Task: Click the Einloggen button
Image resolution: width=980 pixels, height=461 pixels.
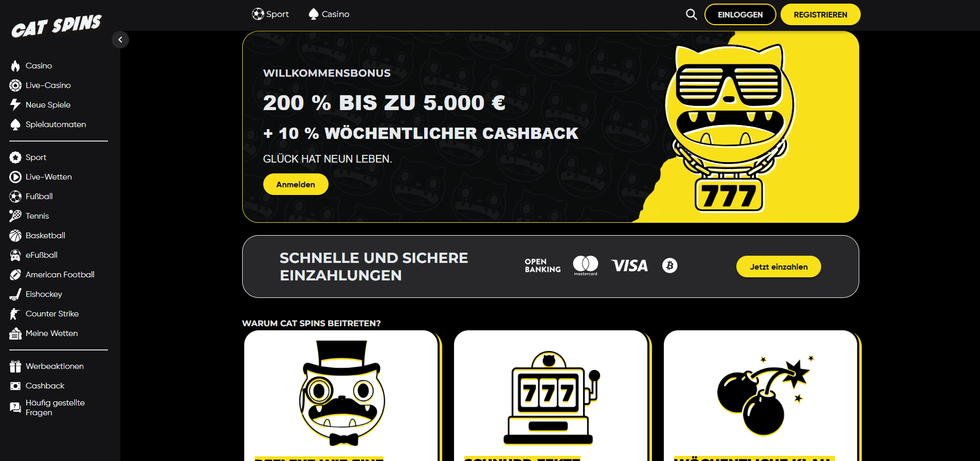Action: (740, 14)
